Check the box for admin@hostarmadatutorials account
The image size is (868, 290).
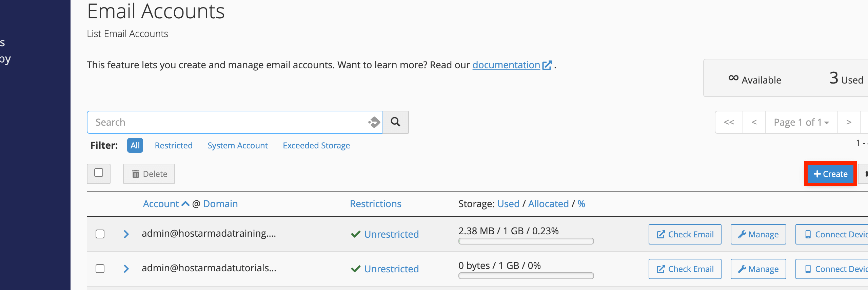tap(100, 269)
